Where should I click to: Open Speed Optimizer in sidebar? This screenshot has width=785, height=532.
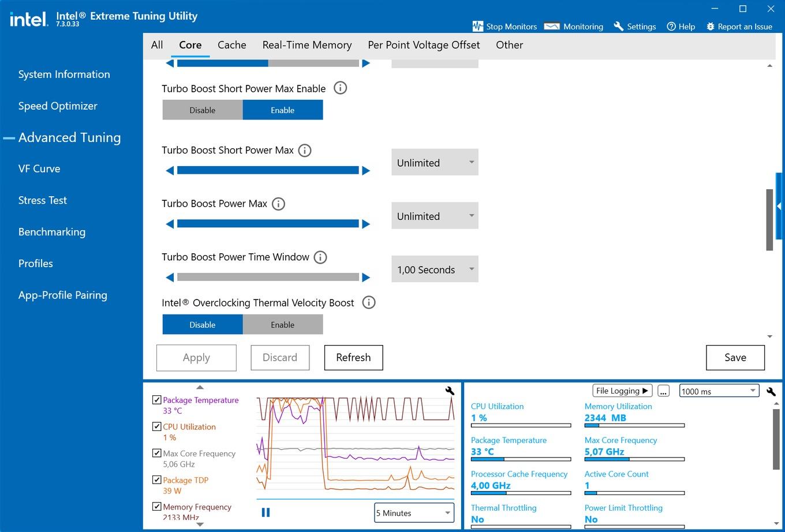point(58,106)
